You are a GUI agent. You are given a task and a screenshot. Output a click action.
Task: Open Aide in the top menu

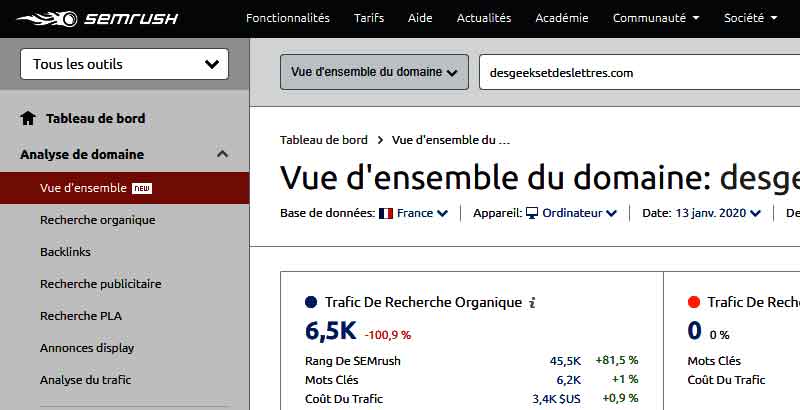coord(420,18)
